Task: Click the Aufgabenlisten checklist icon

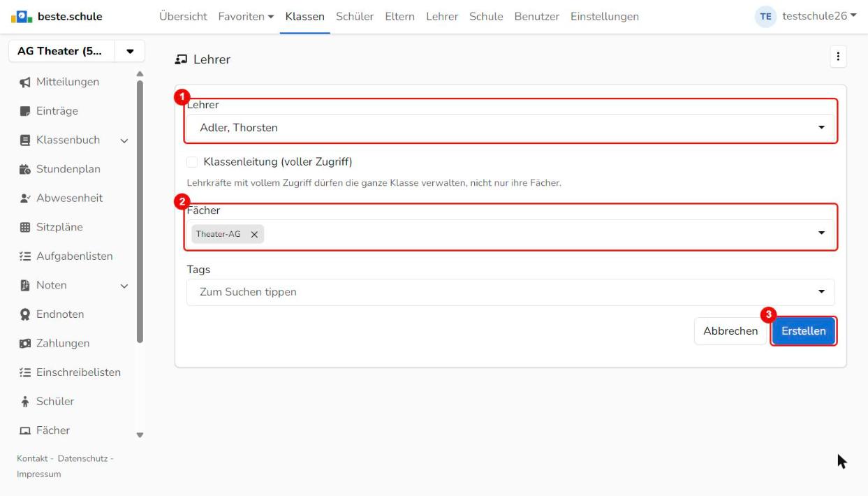Action: tap(25, 256)
